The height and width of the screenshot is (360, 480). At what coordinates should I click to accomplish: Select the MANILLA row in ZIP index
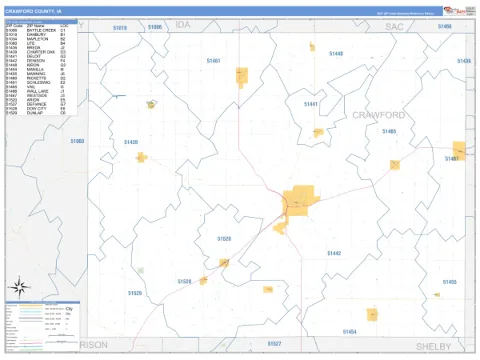(36, 69)
